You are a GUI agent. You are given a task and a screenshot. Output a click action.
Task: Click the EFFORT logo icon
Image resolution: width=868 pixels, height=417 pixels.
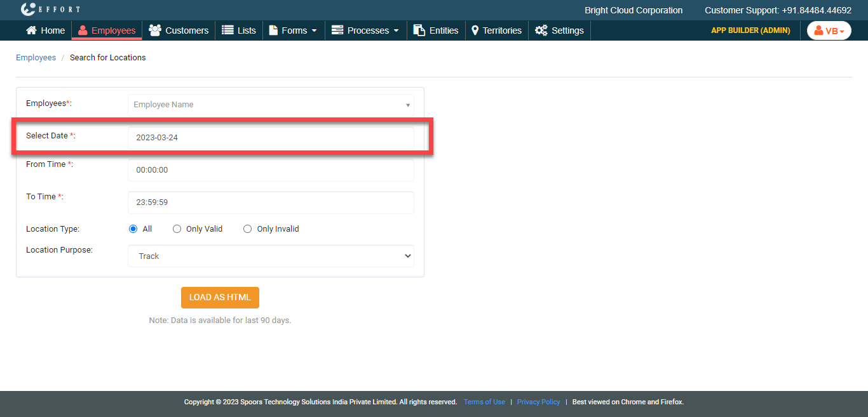tap(28, 10)
